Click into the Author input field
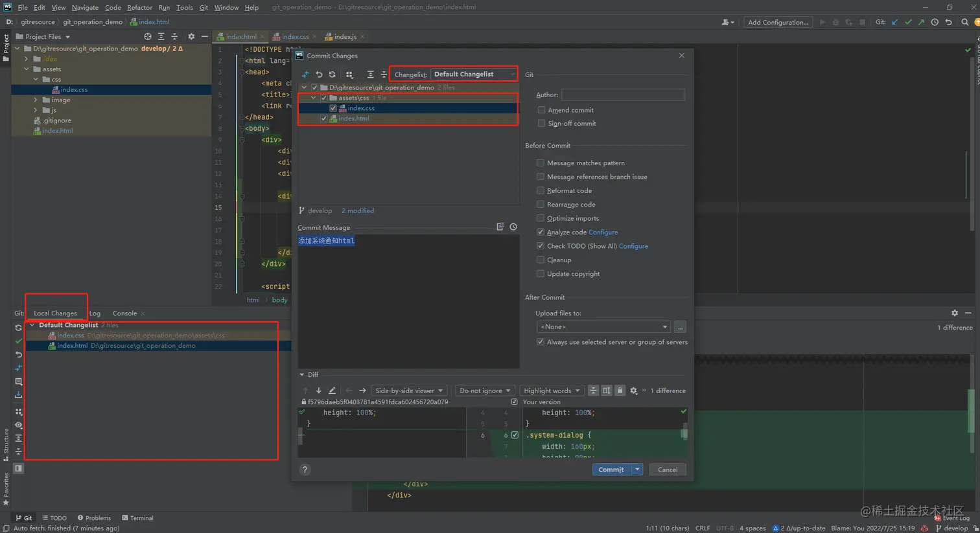The image size is (980, 533). pyautogui.click(x=622, y=95)
